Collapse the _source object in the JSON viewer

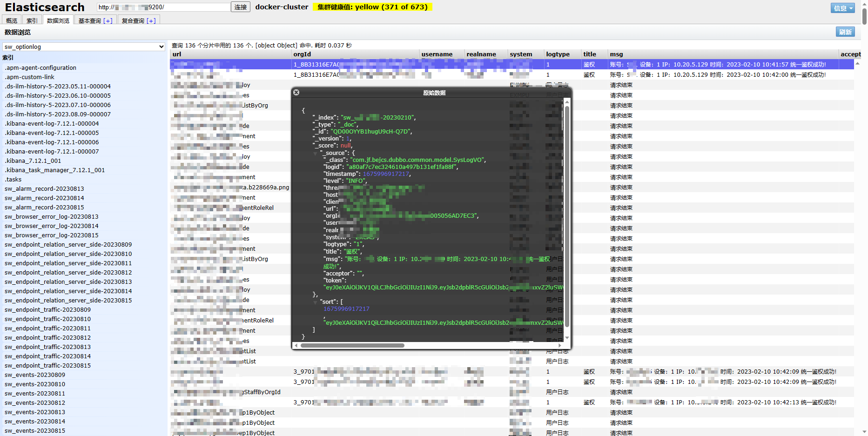(315, 153)
